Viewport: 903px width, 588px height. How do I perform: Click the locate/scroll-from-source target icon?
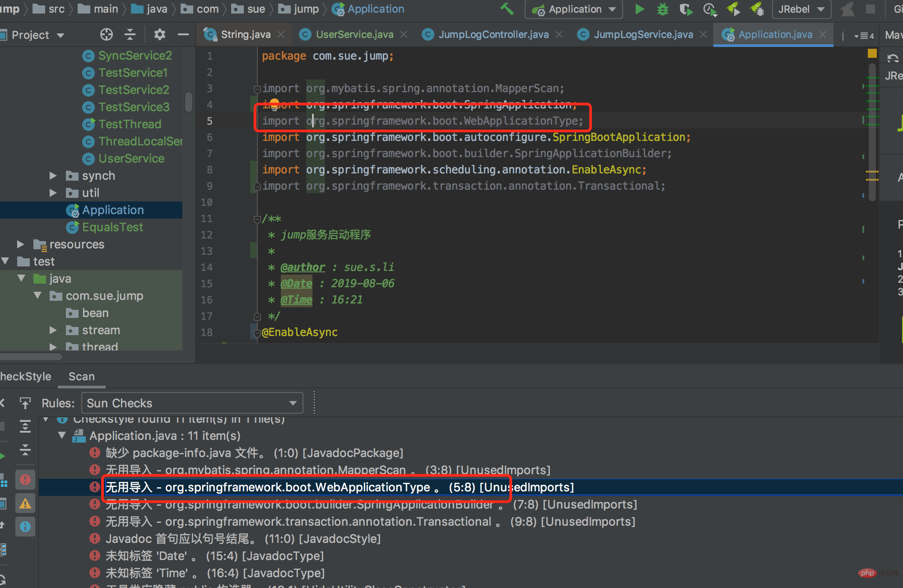[107, 34]
